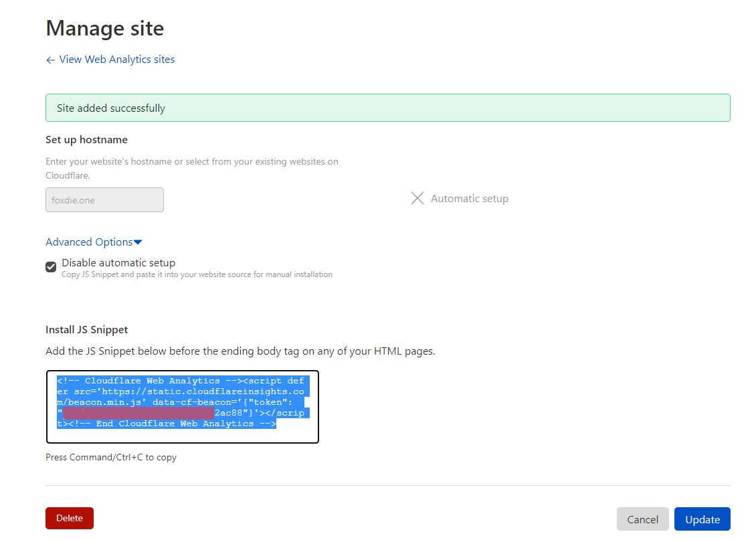The image size is (756, 540).
Task: Click the 'Set up hostname' label
Action: pos(86,140)
